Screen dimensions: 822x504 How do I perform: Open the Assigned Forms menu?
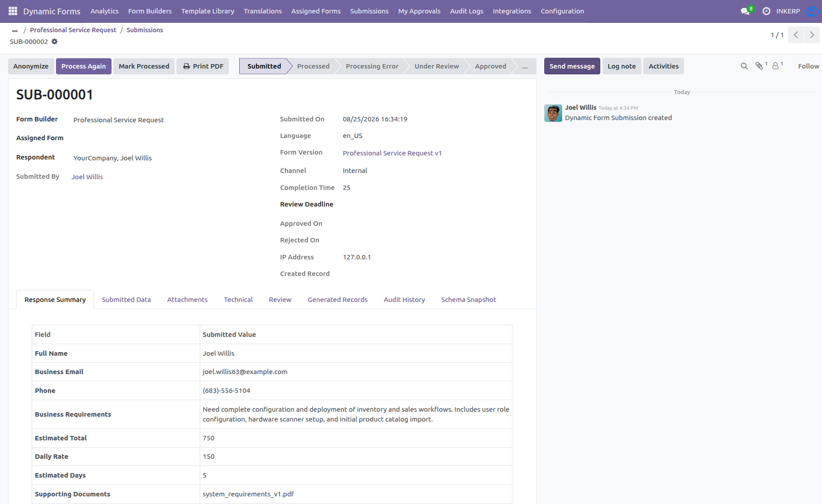tap(316, 11)
